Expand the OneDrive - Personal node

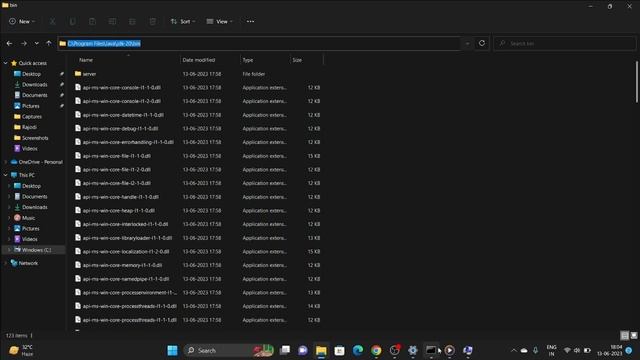6,162
